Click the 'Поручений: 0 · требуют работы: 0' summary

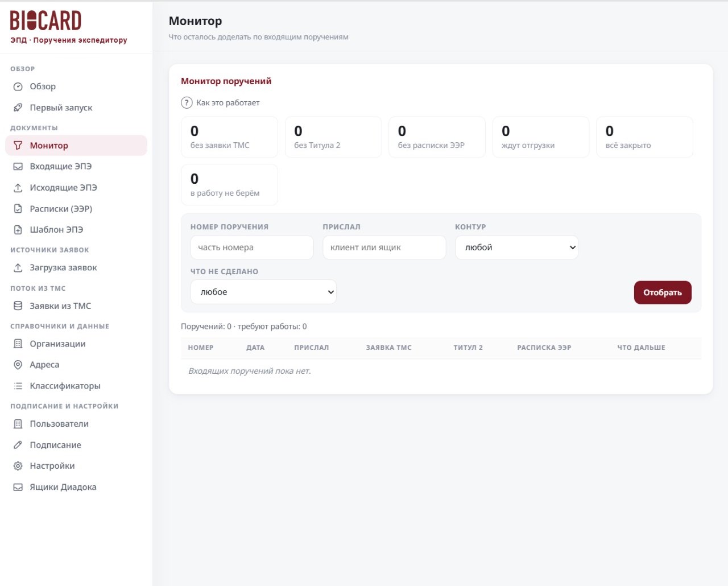coord(244,327)
